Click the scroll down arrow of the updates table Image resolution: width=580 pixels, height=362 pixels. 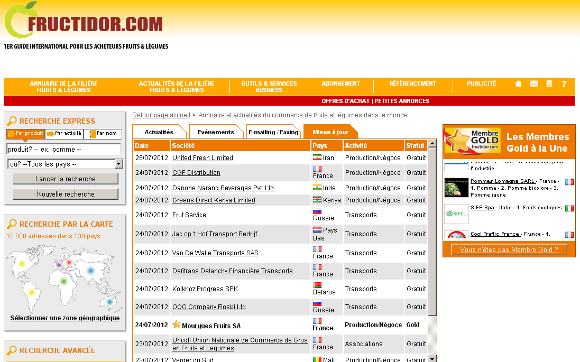[432, 359]
